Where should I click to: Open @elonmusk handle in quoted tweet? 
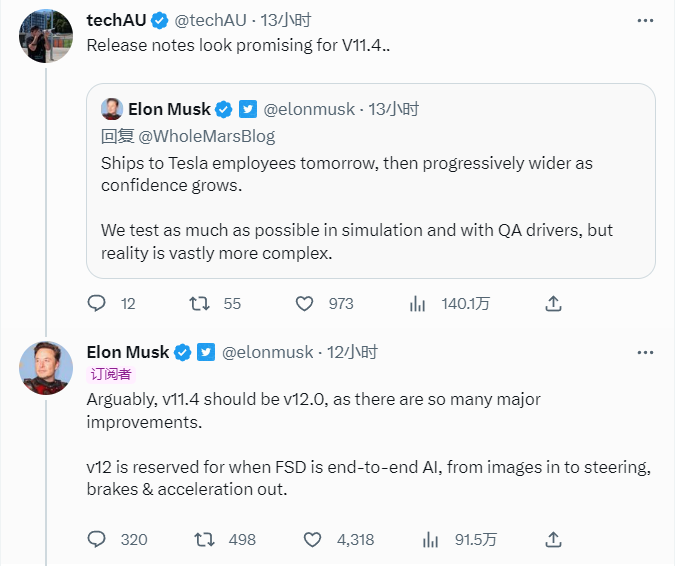309,109
